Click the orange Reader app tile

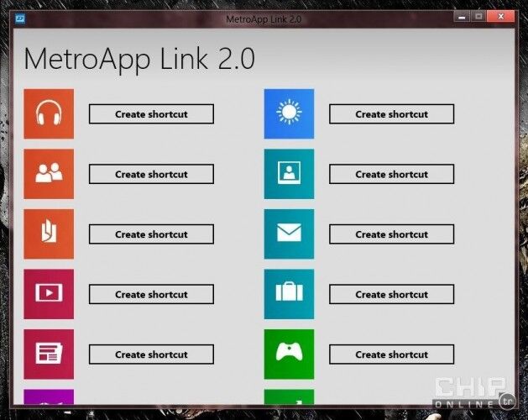[x=49, y=234]
